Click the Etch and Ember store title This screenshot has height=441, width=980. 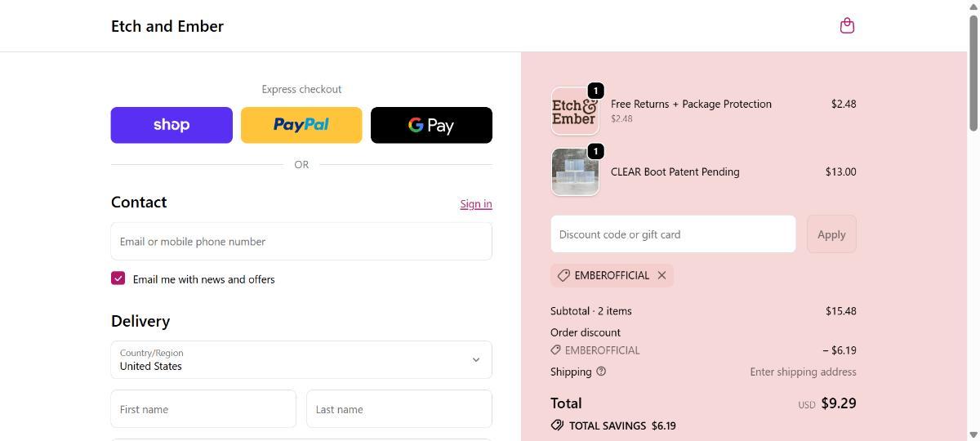167,26
